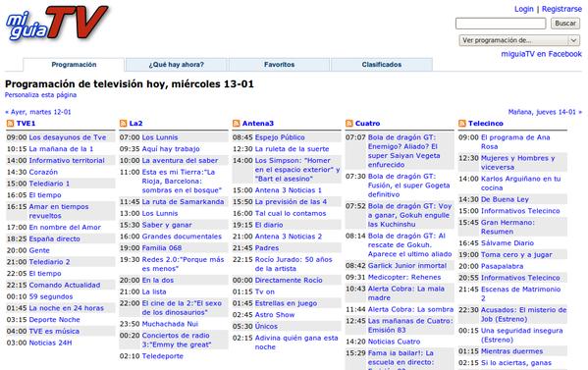
Task: Click Garlick Junior inmortal
Action: click(x=407, y=266)
